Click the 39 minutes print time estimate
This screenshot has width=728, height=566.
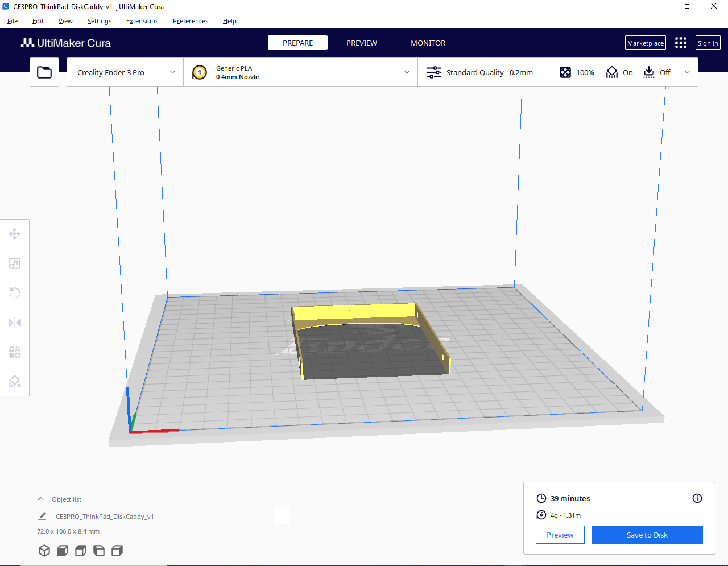tap(570, 498)
